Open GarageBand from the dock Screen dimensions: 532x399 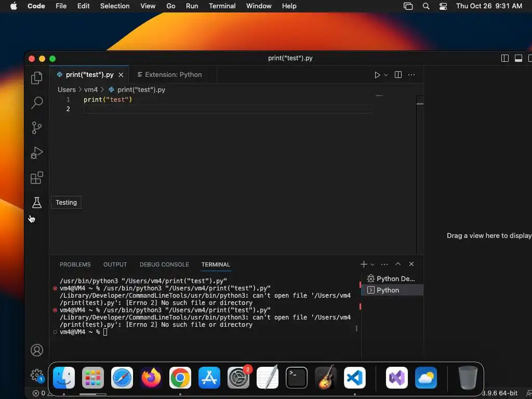pyautogui.click(x=326, y=377)
